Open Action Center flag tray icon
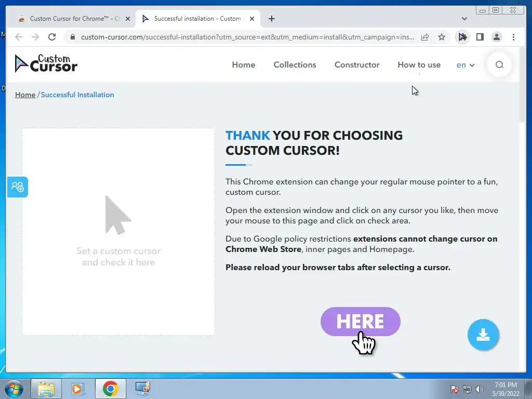This screenshot has width=532, height=399. point(454,389)
